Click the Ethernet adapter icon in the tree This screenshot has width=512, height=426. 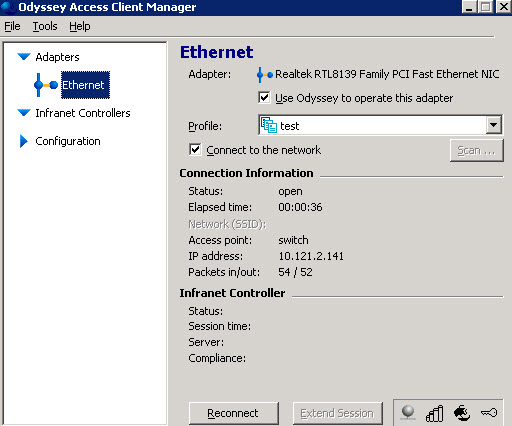point(46,85)
